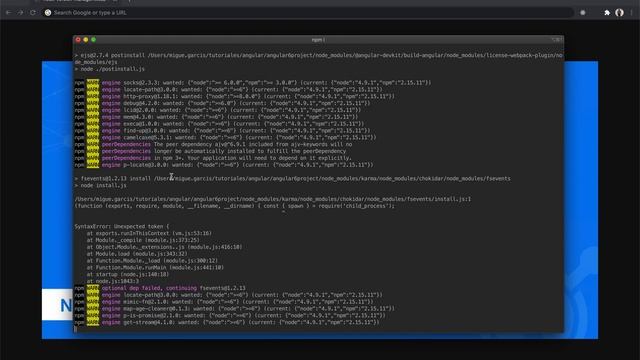Click the round icon left of Extensions
The image size is (640, 360).
583,13
